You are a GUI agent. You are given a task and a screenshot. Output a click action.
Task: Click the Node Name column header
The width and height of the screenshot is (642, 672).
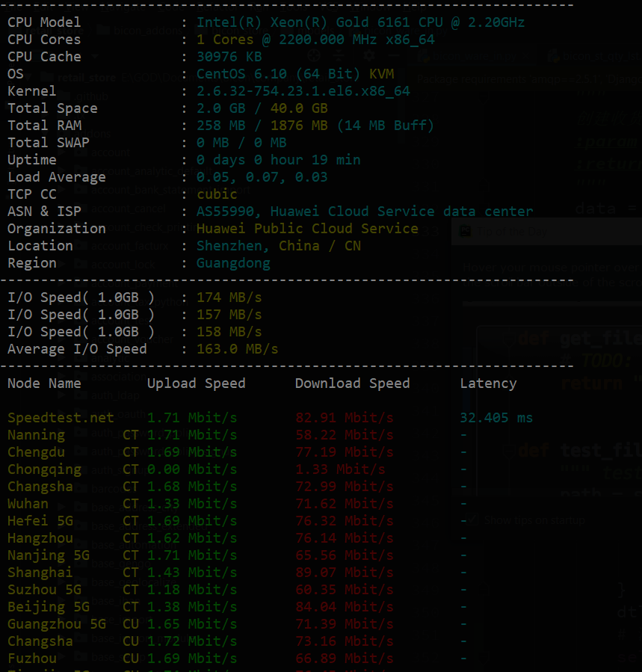[x=44, y=383]
